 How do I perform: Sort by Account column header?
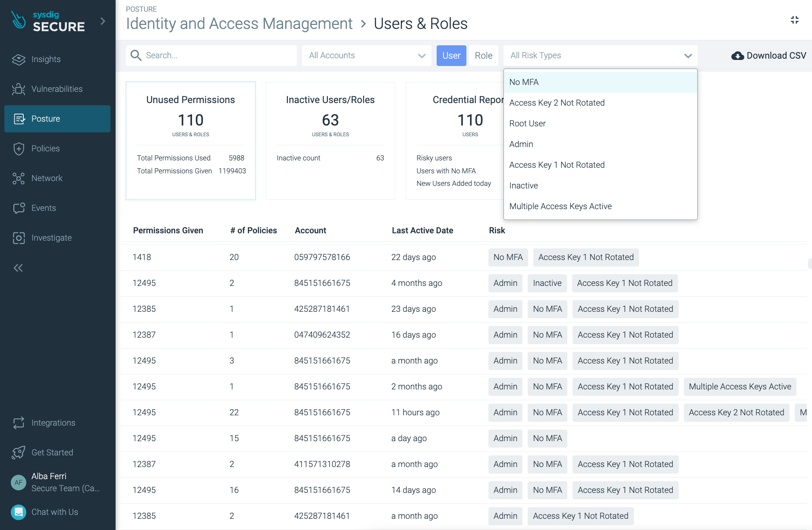(310, 230)
